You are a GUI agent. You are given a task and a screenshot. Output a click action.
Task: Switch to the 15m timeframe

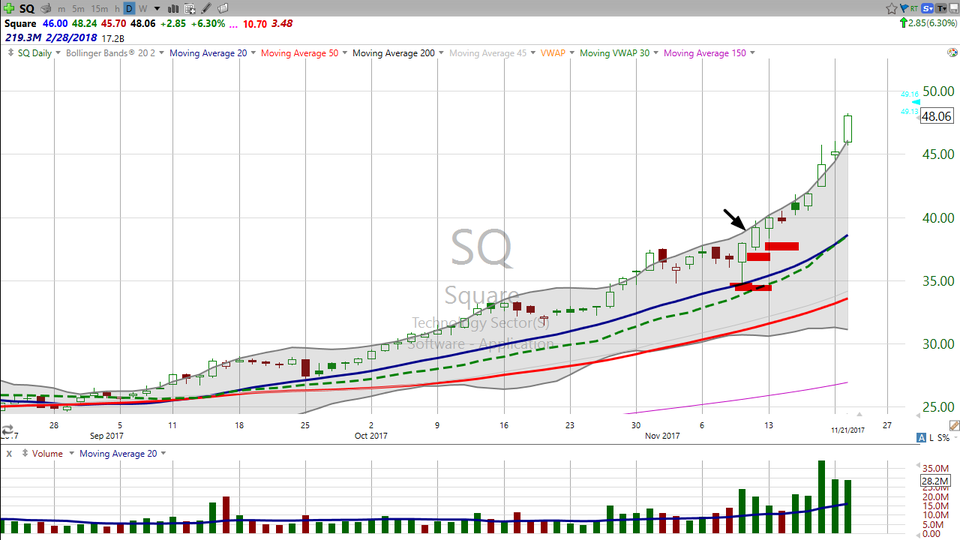click(99, 9)
